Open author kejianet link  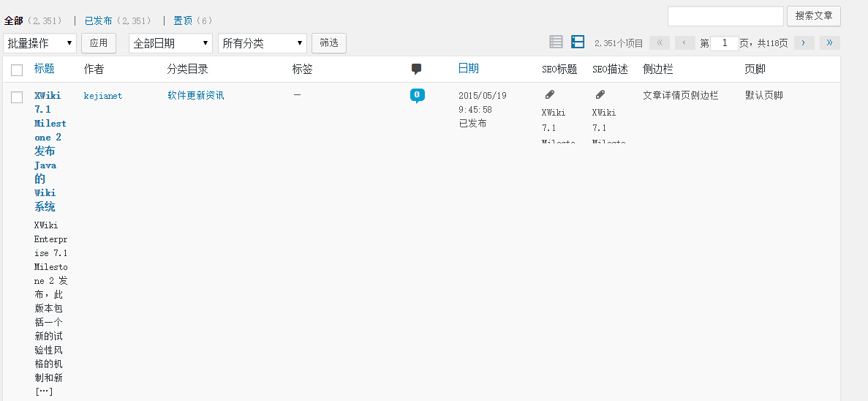(103, 96)
